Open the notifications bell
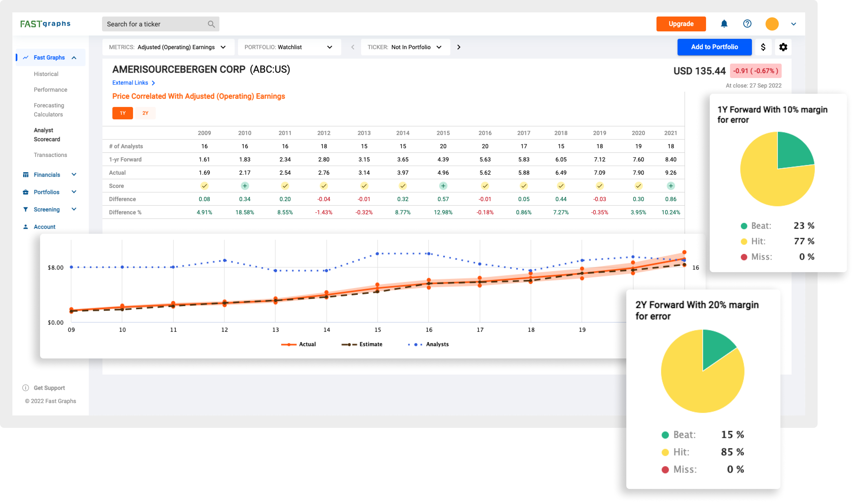 tap(724, 24)
